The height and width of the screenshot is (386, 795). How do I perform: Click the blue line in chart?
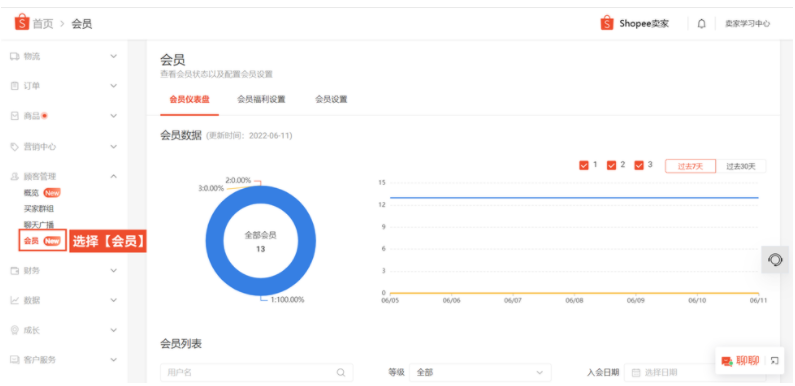tap(574, 197)
